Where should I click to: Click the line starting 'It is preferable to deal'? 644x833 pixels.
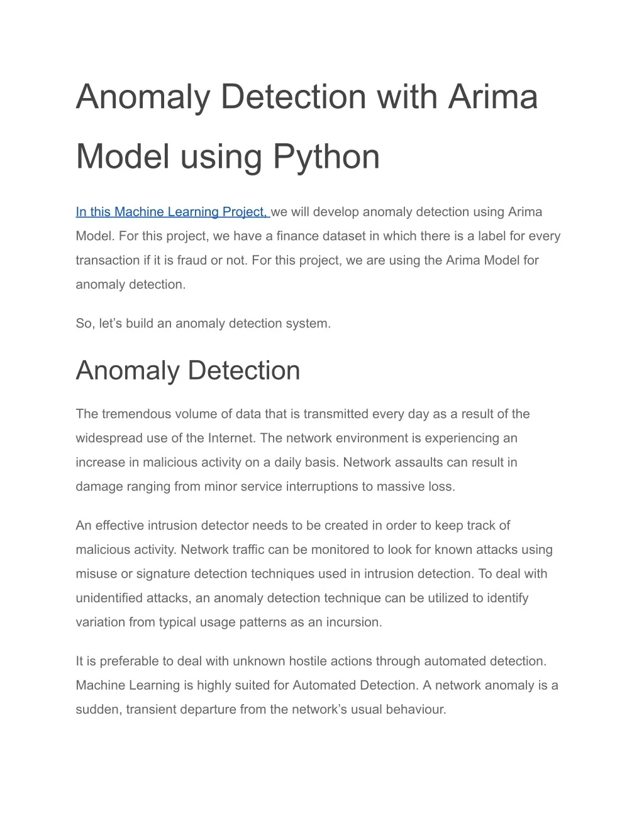(x=311, y=661)
